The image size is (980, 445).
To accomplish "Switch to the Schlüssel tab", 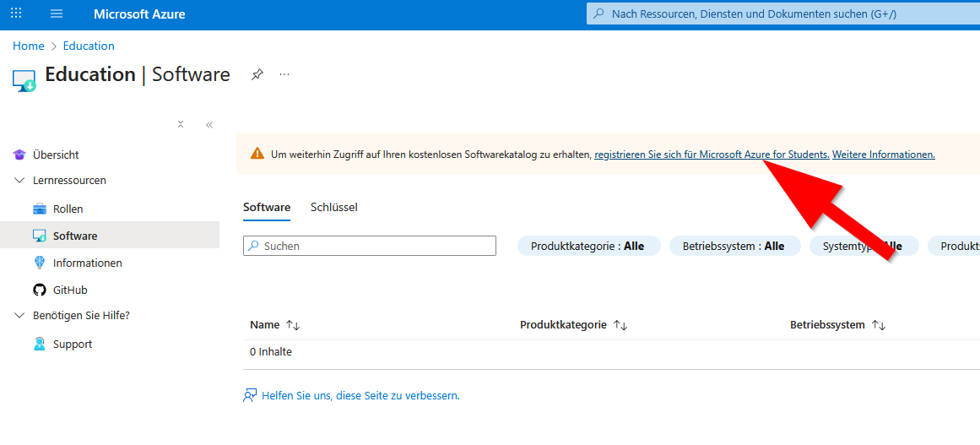I will click(333, 207).
